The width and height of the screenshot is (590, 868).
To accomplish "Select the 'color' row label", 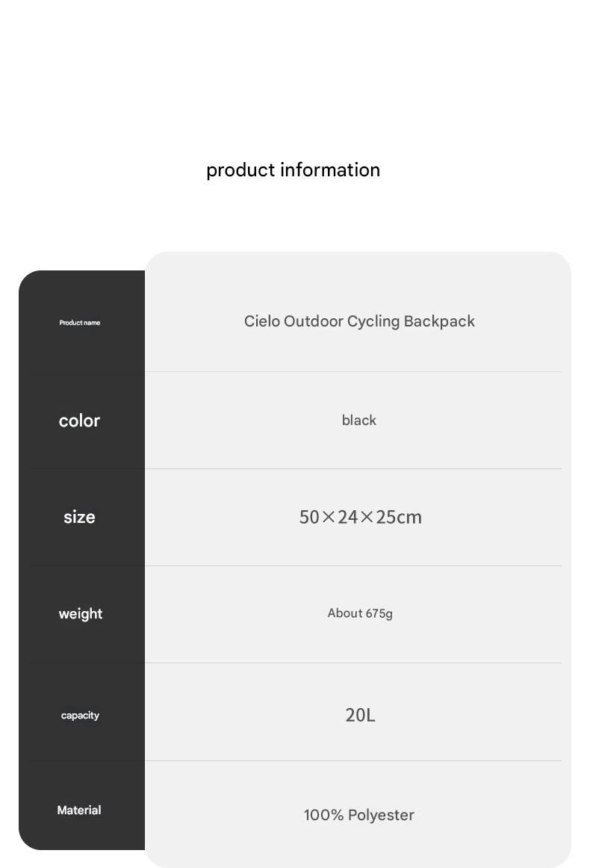I will [x=79, y=421].
